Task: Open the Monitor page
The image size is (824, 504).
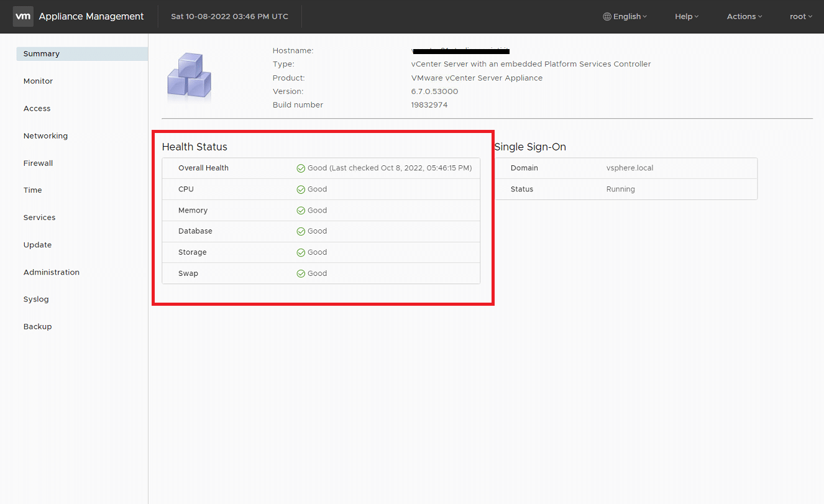Action: pos(38,81)
